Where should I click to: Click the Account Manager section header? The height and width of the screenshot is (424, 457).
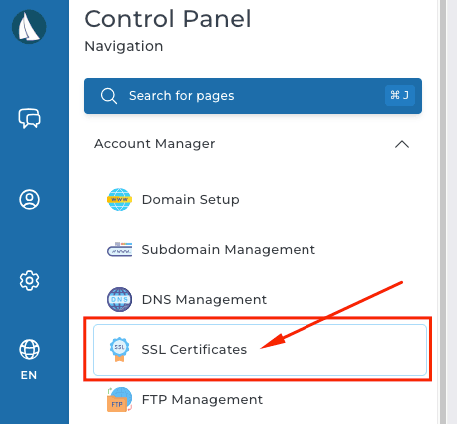click(x=253, y=144)
